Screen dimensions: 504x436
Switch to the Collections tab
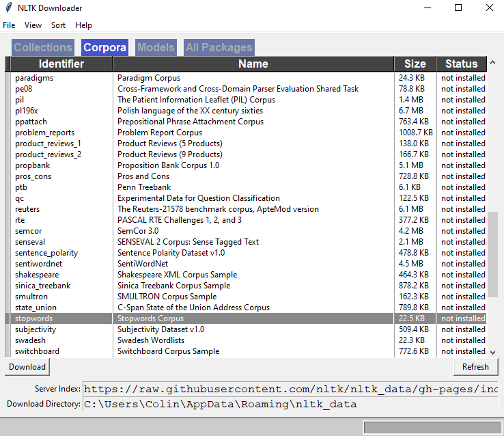click(43, 48)
